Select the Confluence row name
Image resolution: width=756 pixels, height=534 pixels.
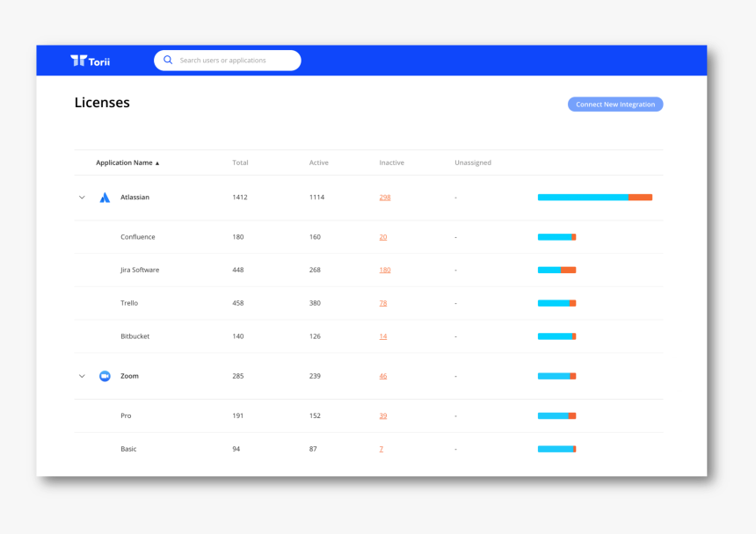pos(138,237)
